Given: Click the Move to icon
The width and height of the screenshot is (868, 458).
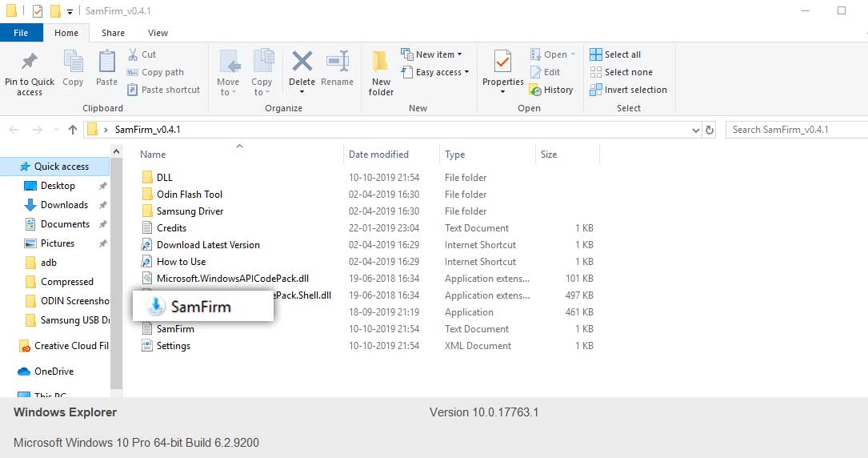Looking at the screenshot, I should [229, 62].
